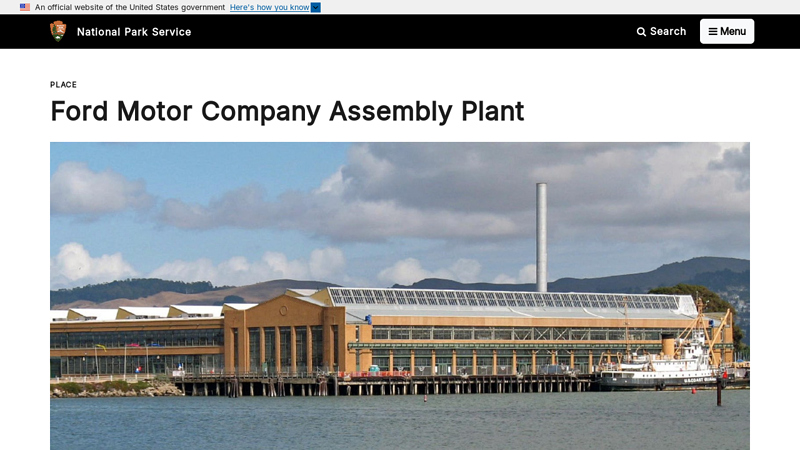Open the Menu button
The image size is (800, 450).
(x=727, y=32)
